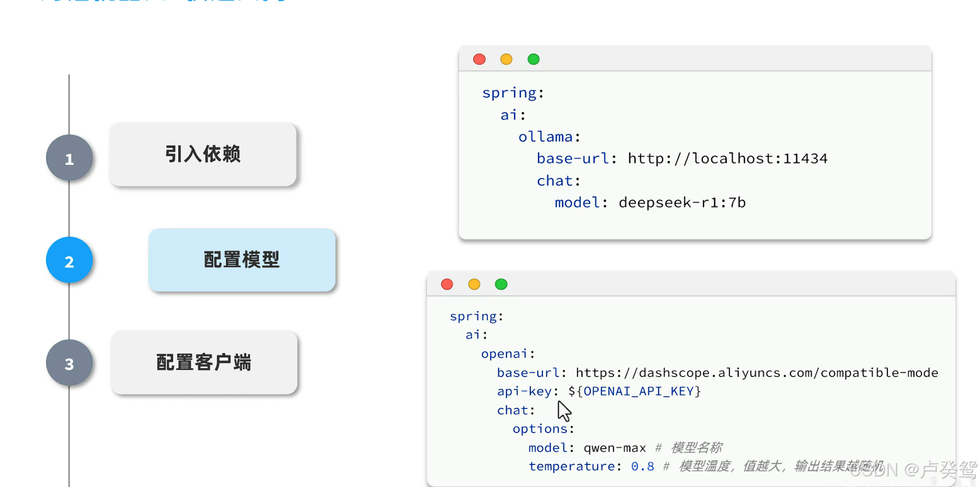Click green dot in ollama code window
The image size is (980, 487).
533,59
